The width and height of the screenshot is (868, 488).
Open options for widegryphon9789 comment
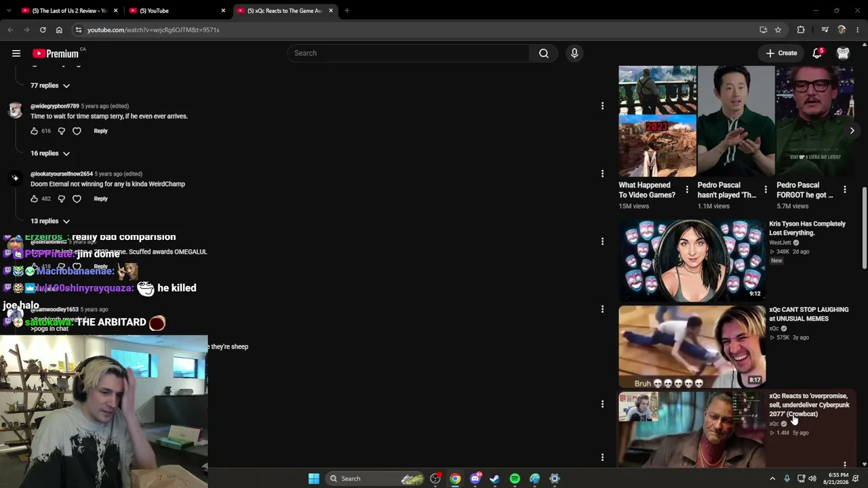click(x=602, y=106)
